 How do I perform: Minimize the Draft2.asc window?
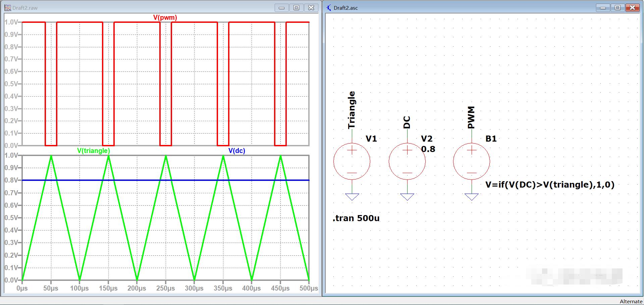(x=603, y=7)
